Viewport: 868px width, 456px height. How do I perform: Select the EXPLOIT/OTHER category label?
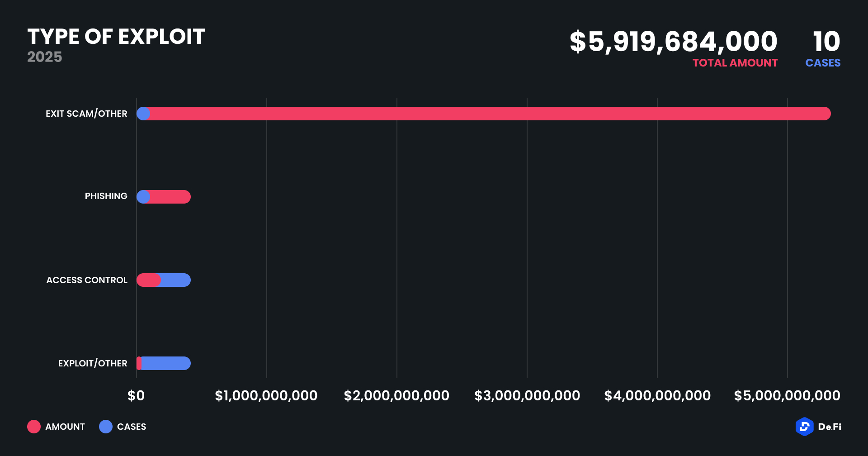pos(93,363)
